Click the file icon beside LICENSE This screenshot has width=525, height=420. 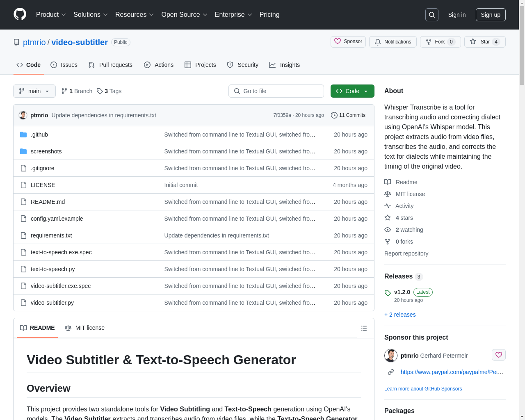click(x=23, y=185)
